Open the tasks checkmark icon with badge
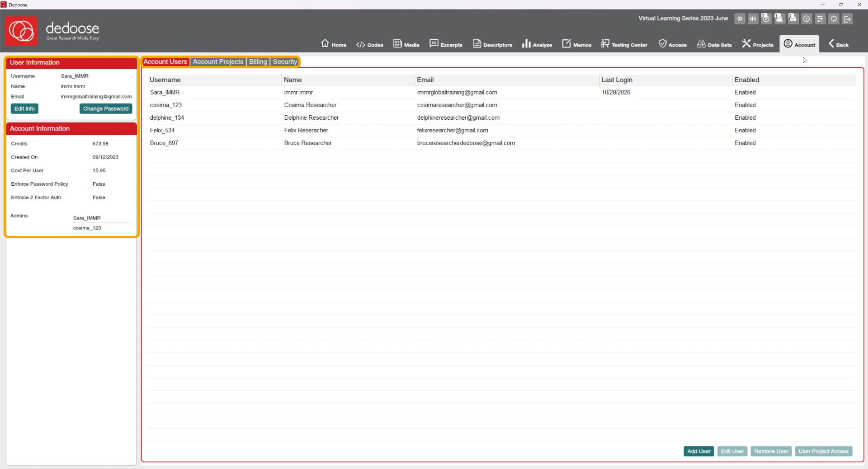 tap(766, 19)
